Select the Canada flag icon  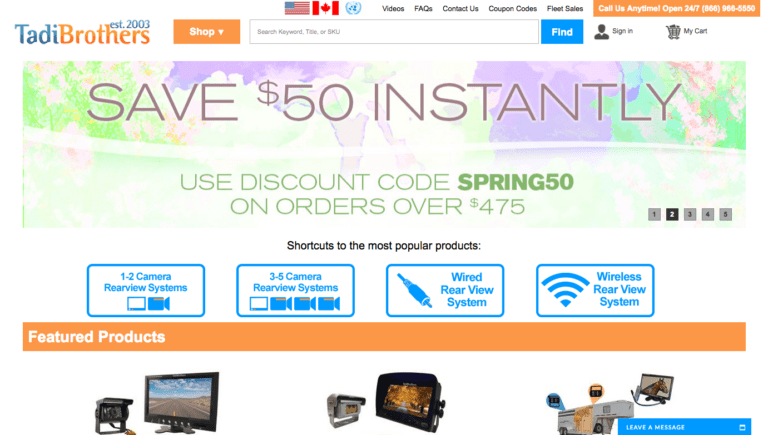tap(326, 8)
